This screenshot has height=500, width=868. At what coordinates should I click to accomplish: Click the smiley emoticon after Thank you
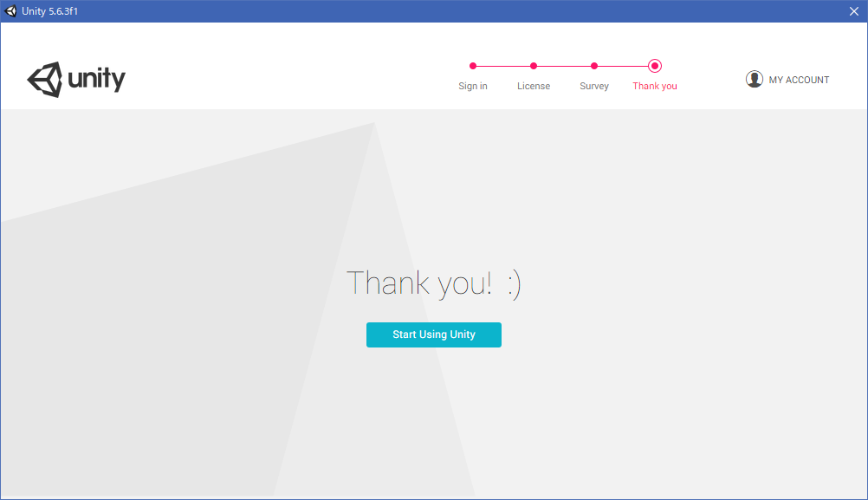[x=514, y=284]
